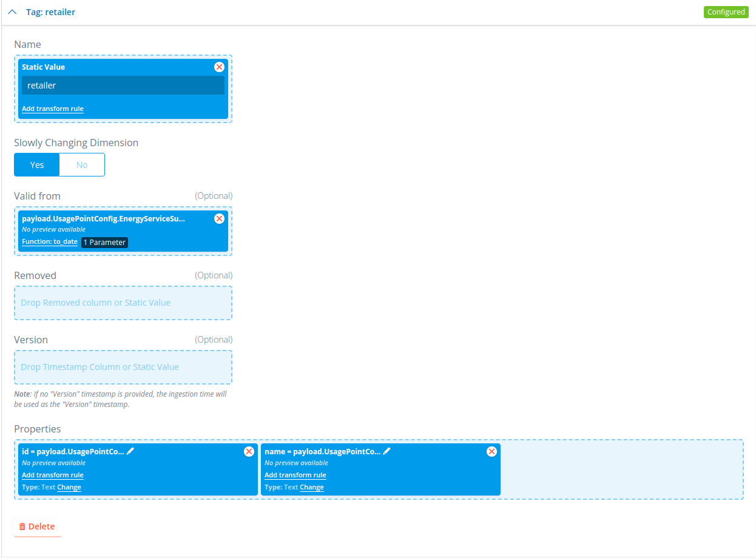Set Slowly Changing Dimension to No
Viewport: 756px width, 558px height.
(x=82, y=165)
